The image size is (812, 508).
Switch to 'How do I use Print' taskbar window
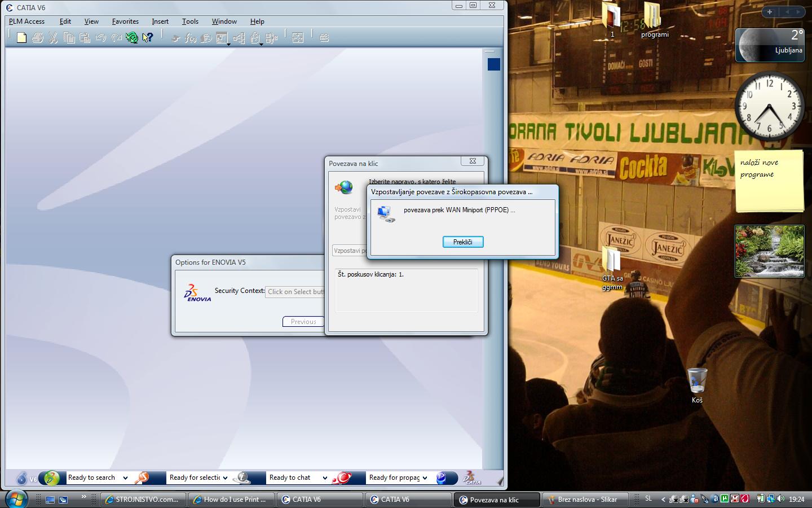tap(231, 500)
